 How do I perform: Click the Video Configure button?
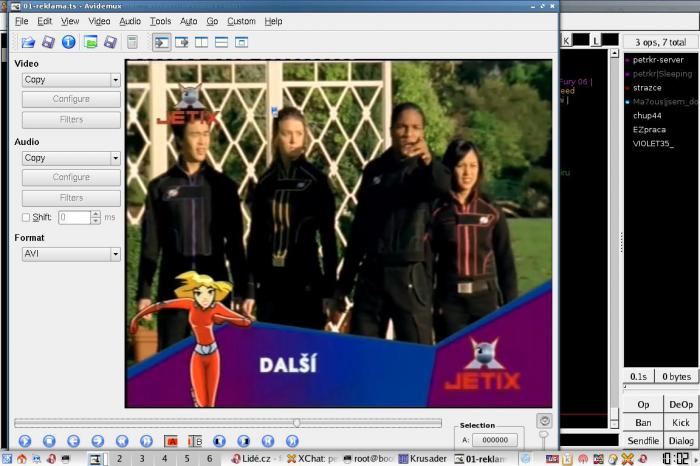pyautogui.click(x=71, y=99)
